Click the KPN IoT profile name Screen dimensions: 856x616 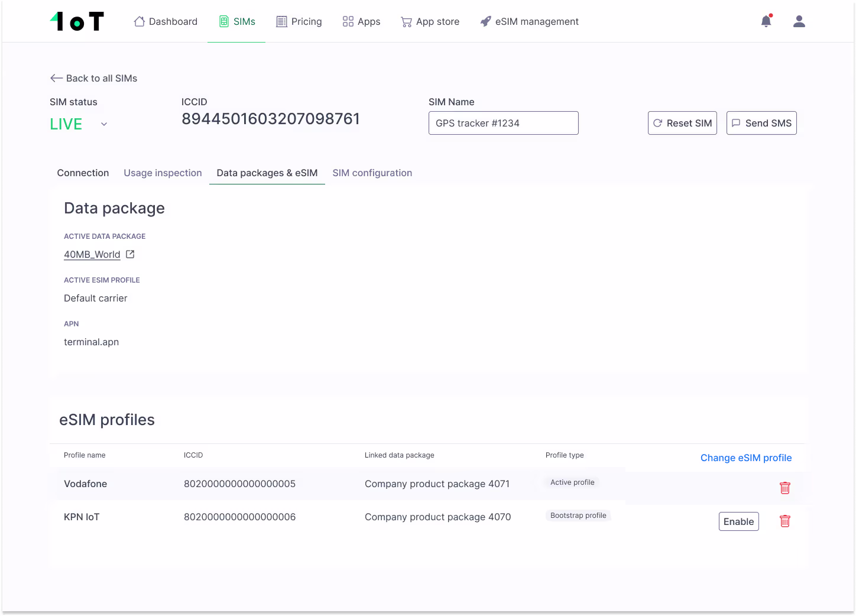82,517
